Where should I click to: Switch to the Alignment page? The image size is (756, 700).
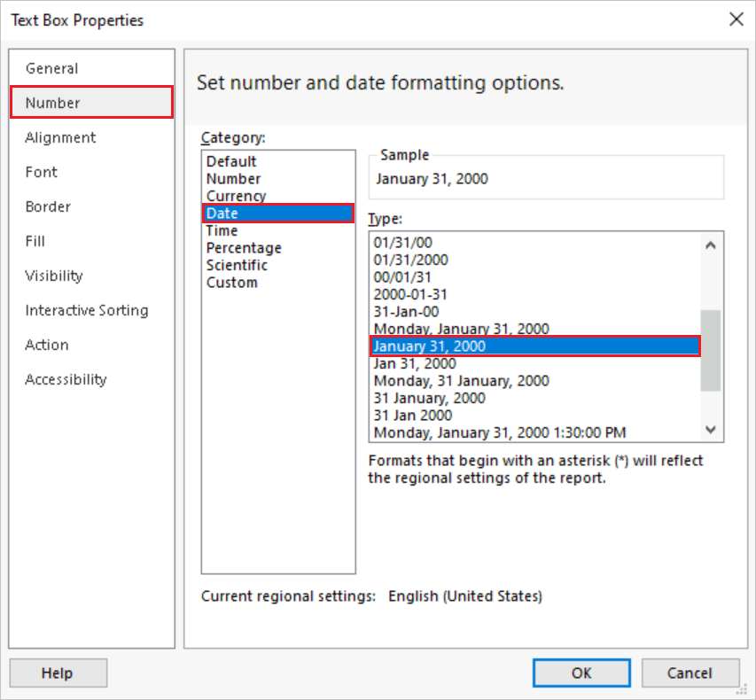[x=60, y=137]
